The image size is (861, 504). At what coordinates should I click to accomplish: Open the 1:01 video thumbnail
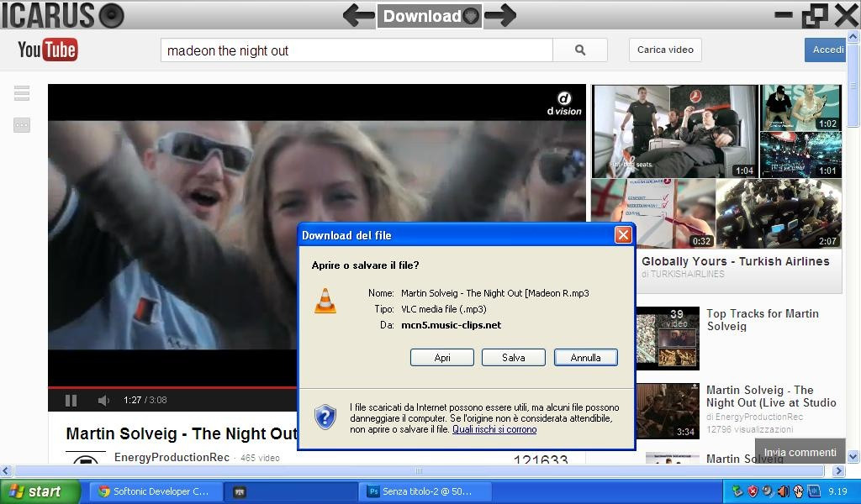tap(800, 155)
